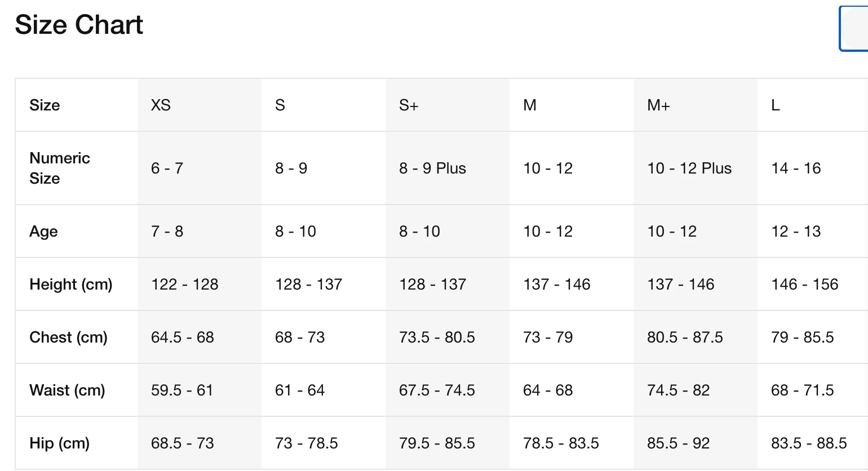Click the age cell 12 - 13
This screenshot has width=868, height=471.
pyautogui.click(x=796, y=232)
